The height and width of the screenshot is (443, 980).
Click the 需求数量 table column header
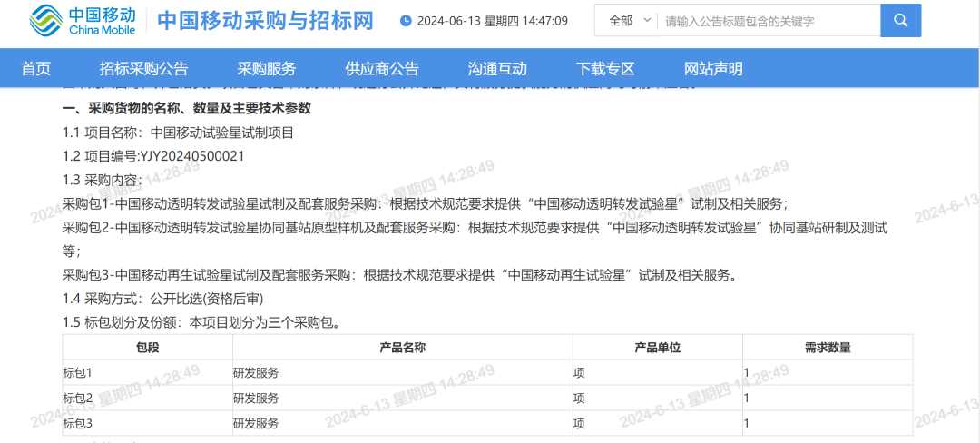point(828,348)
